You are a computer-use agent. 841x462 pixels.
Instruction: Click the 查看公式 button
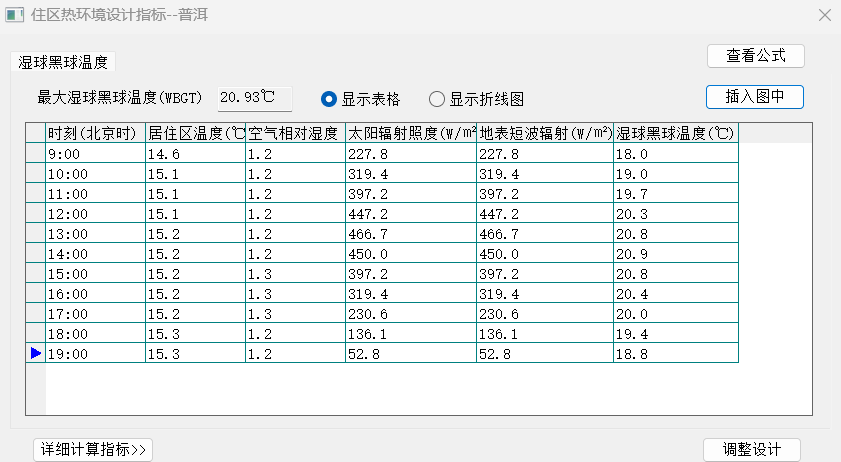click(x=755, y=56)
